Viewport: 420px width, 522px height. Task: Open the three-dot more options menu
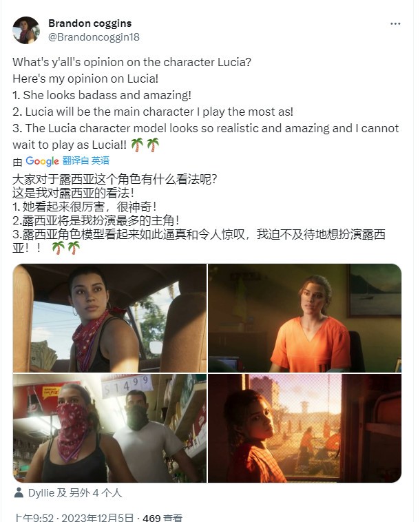coord(395,23)
